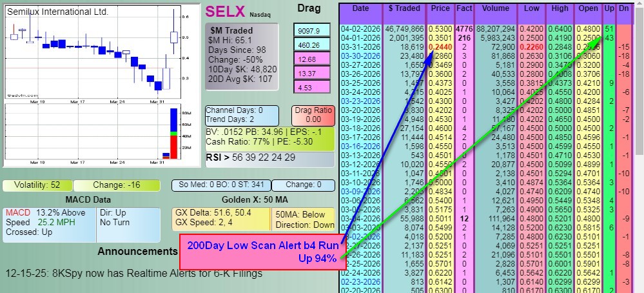Screen dimensions: 644x293
Task: Select the 04-01-2026 date row
Action: coord(360,38)
